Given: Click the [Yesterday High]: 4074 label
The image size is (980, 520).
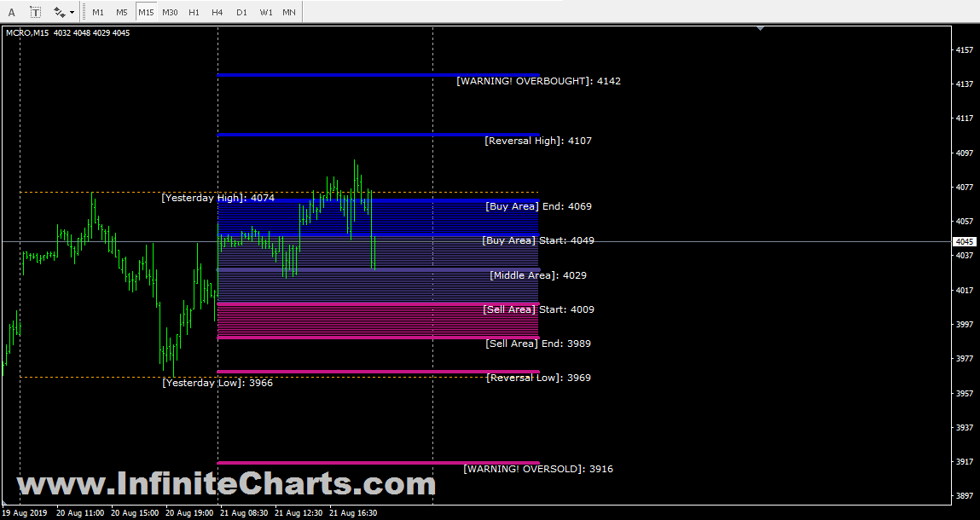Looking at the screenshot, I should point(217,198).
